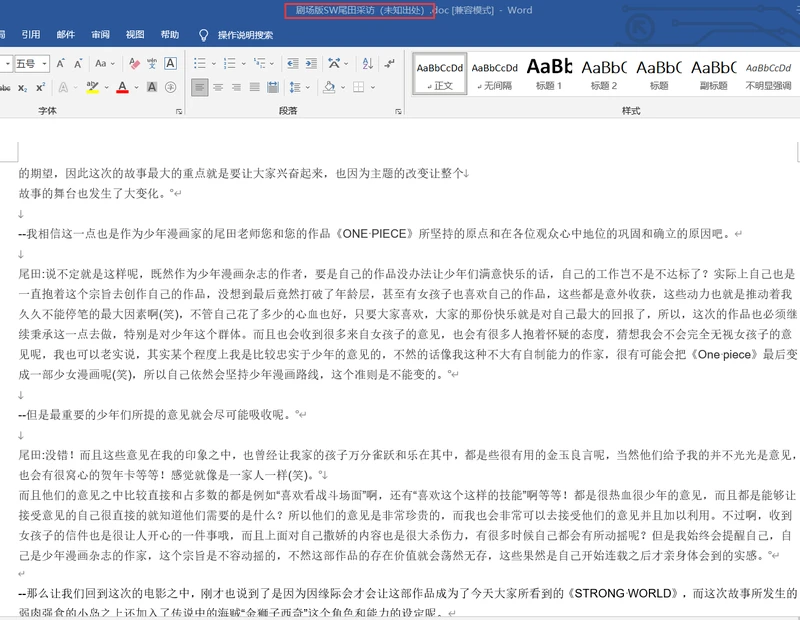Click text 《STRONG WORLD》 in document
The width and height of the screenshot is (800, 620).
(623, 593)
